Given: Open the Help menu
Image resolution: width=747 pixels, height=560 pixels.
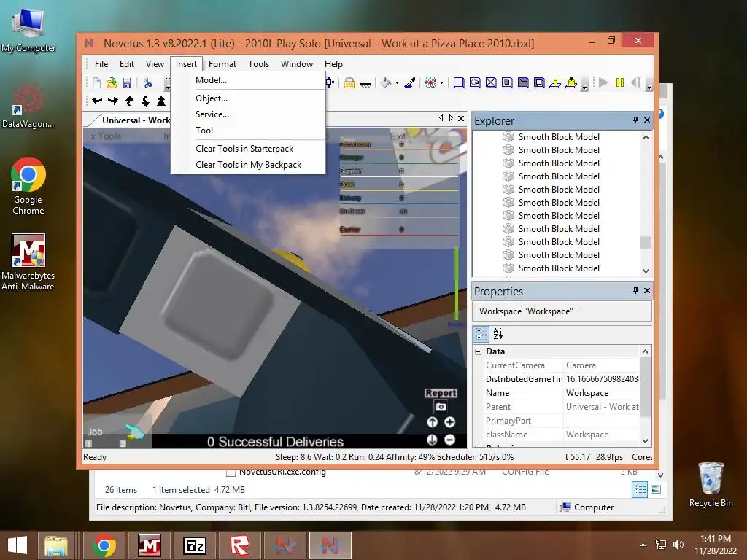Looking at the screenshot, I should pos(333,64).
